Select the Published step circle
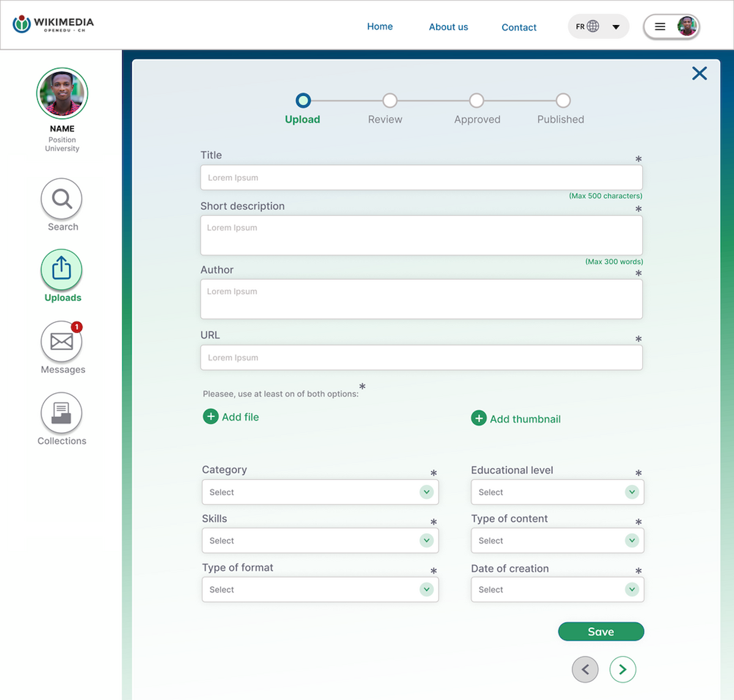The image size is (734, 700). (563, 100)
